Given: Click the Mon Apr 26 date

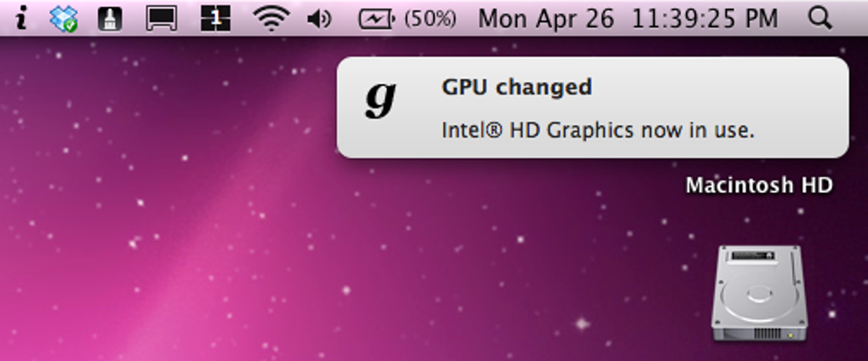Looking at the screenshot, I should click(545, 19).
